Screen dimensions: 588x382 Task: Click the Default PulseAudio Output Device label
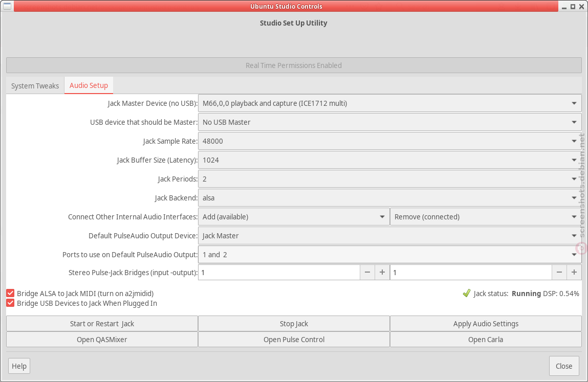point(143,236)
